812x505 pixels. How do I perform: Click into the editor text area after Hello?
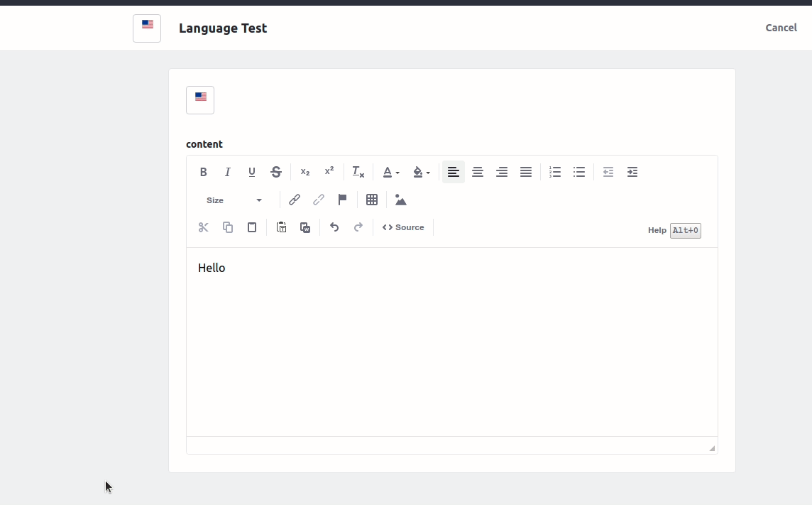(451, 342)
